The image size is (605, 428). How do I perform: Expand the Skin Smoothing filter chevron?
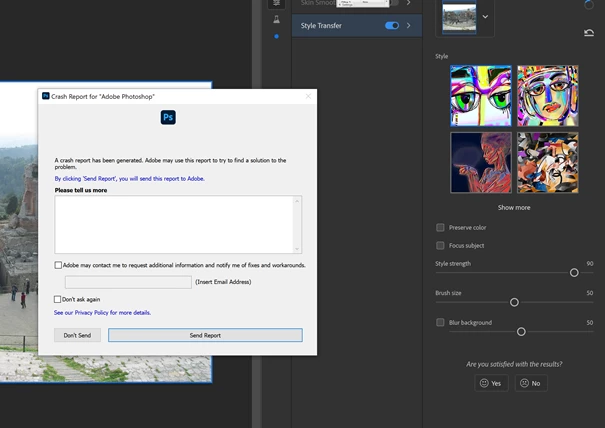[x=408, y=3]
